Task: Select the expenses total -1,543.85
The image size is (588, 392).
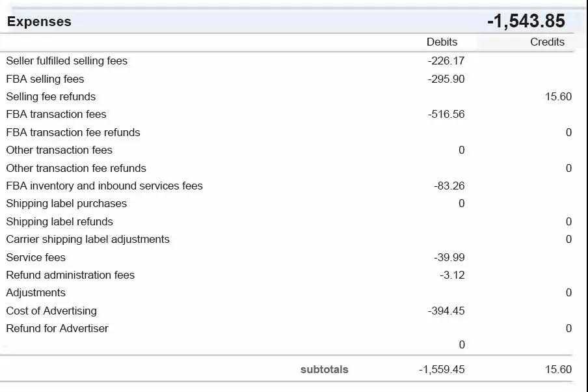Action: [526, 21]
